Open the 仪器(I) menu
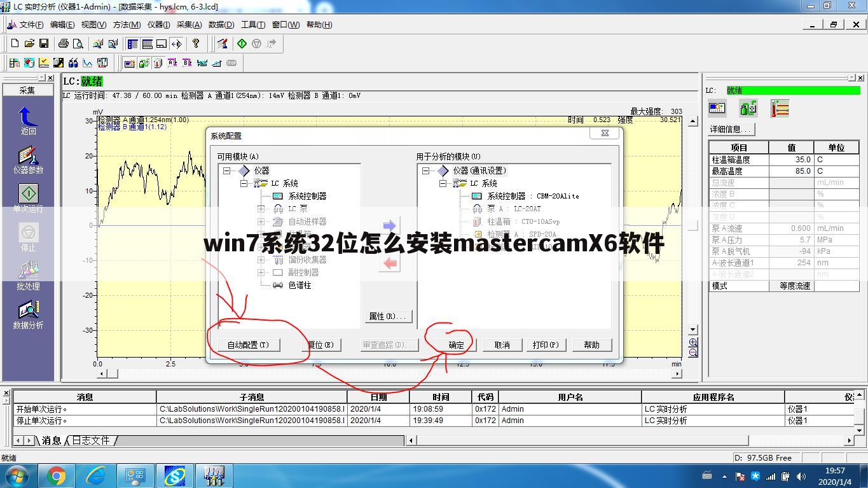Viewport: 868px width, 488px height. [x=158, y=25]
